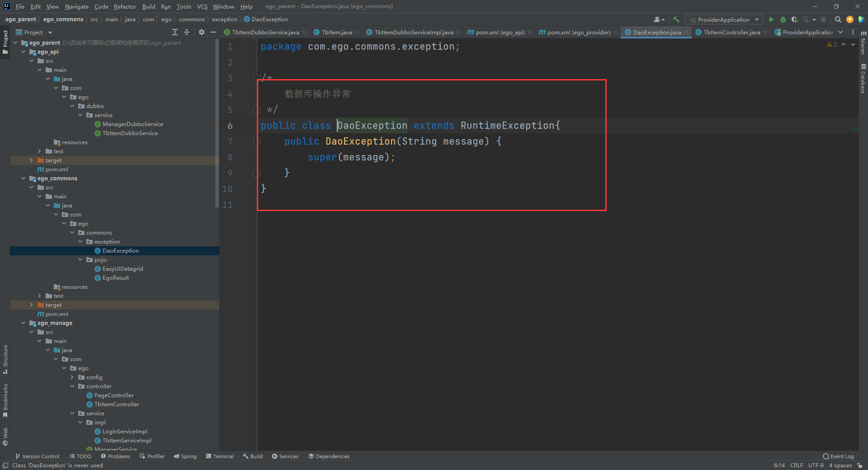
Task: Open Version Control tool window
Action: [x=37, y=456]
